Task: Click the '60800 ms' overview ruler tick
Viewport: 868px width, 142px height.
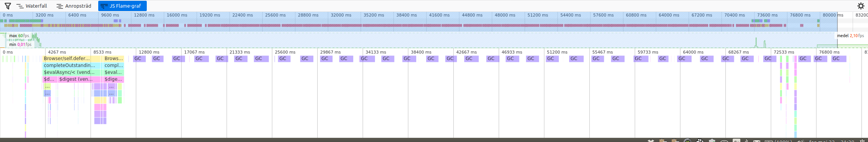Action: coord(636,15)
